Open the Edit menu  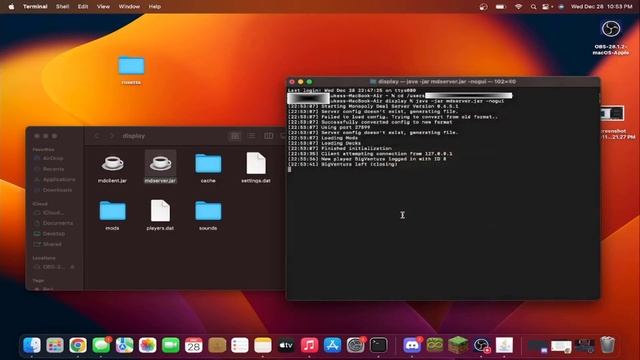(83, 7)
